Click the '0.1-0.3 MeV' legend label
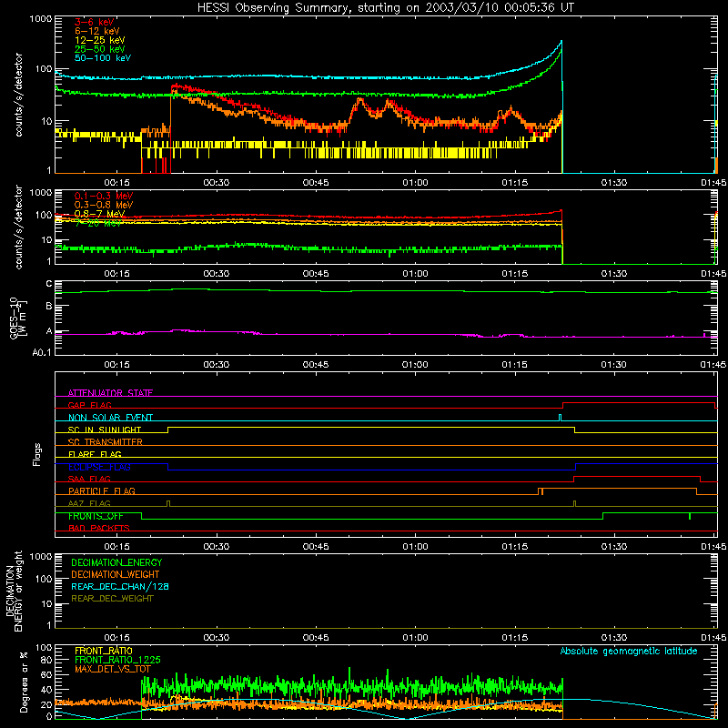Image resolution: width=728 pixels, height=728 pixels. coord(104,197)
